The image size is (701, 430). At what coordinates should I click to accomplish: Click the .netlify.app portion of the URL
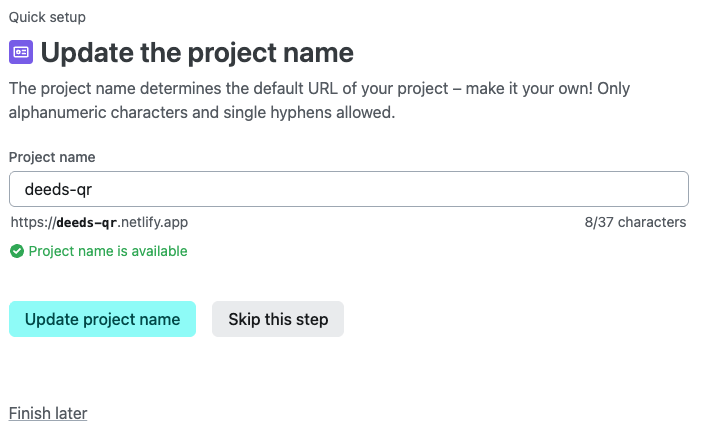153,222
